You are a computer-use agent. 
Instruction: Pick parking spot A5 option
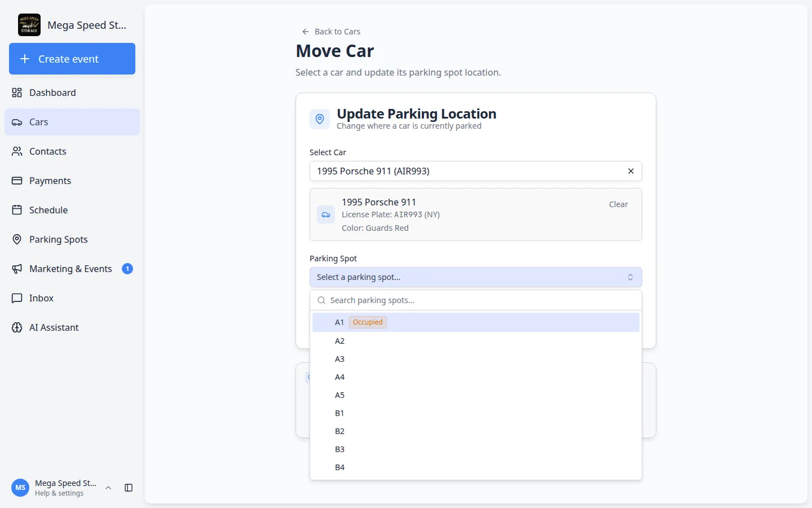476,395
